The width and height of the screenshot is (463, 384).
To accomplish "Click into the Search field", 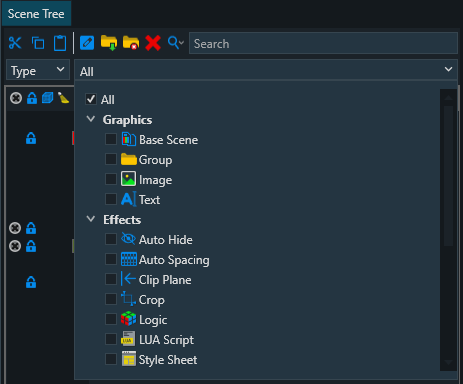I will pos(323,43).
